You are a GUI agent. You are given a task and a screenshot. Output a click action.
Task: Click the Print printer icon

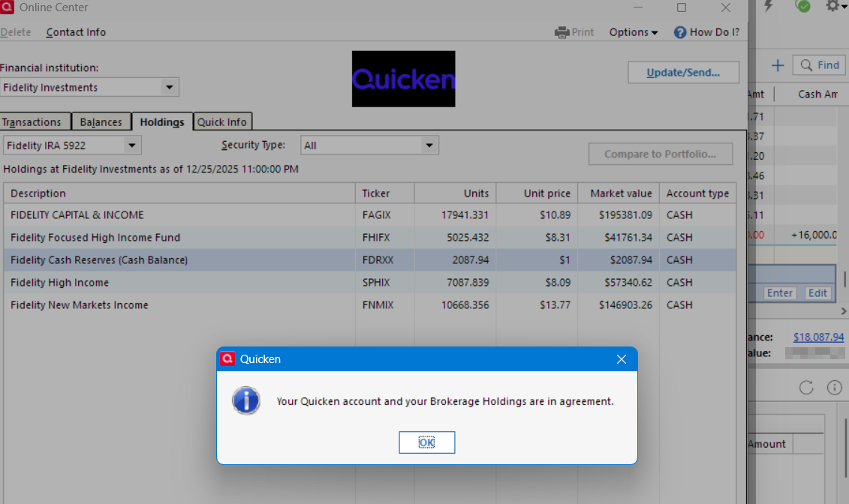[x=562, y=32]
